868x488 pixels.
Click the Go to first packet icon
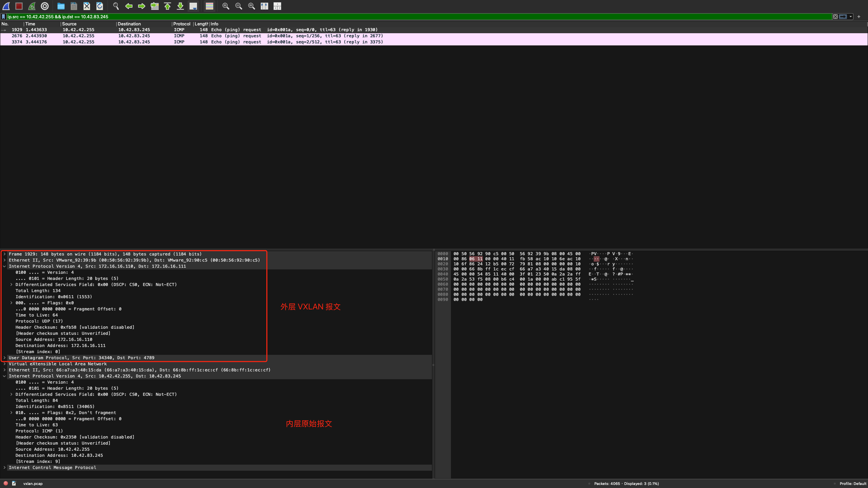point(167,6)
